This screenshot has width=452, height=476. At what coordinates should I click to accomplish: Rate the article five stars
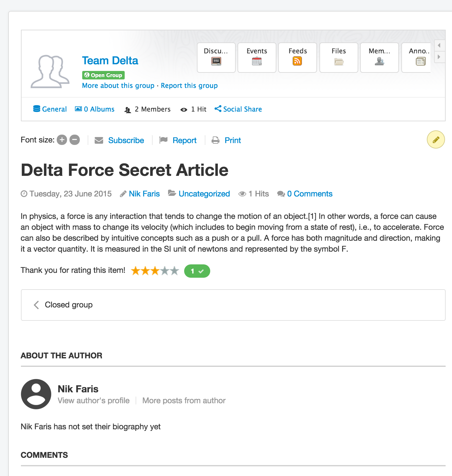[x=174, y=271]
